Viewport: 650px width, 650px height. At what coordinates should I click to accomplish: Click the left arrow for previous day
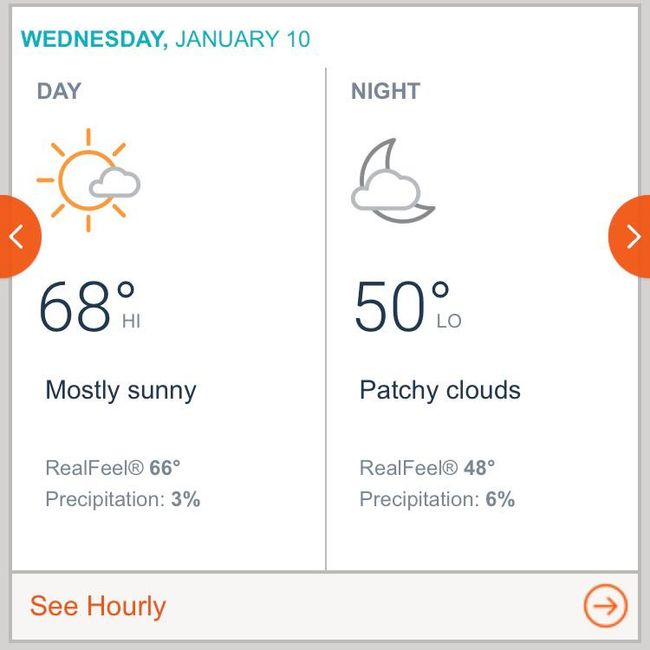16,236
